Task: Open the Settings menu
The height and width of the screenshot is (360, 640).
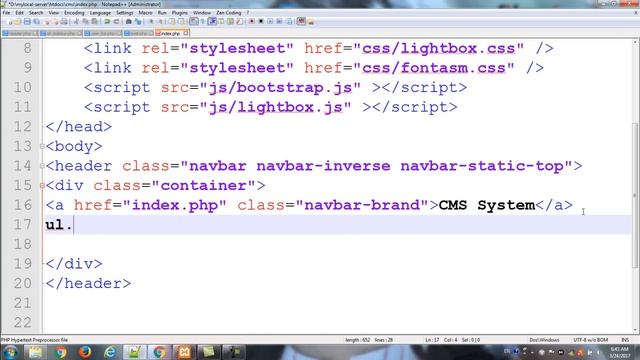Action: pos(124,13)
